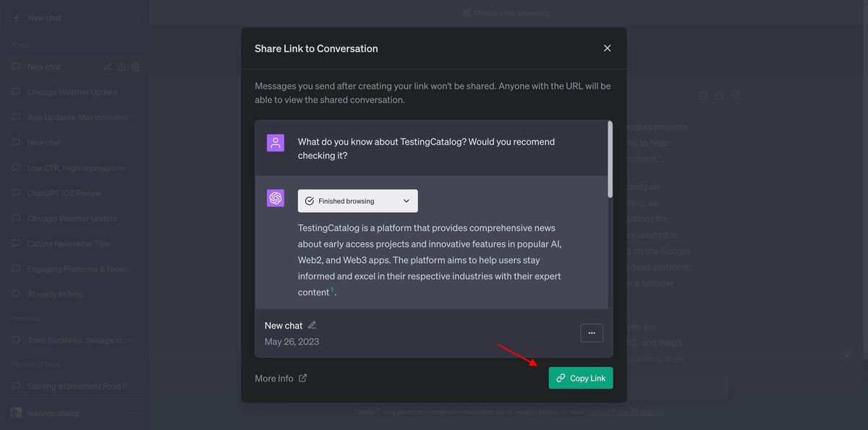Image resolution: width=868 pixels, height=430 pixels.
Task: Delete the current chat using the trash icon
Action: [135, 66]
